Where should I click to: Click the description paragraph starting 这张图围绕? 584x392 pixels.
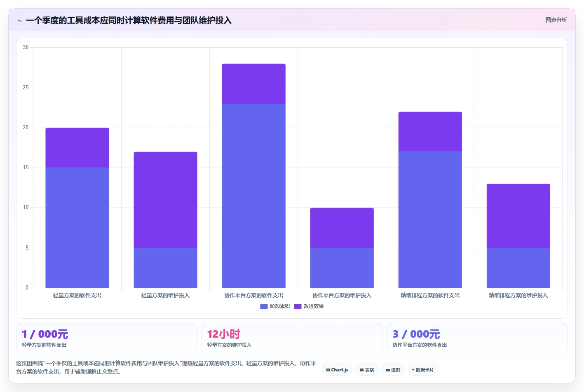(166, 367)
